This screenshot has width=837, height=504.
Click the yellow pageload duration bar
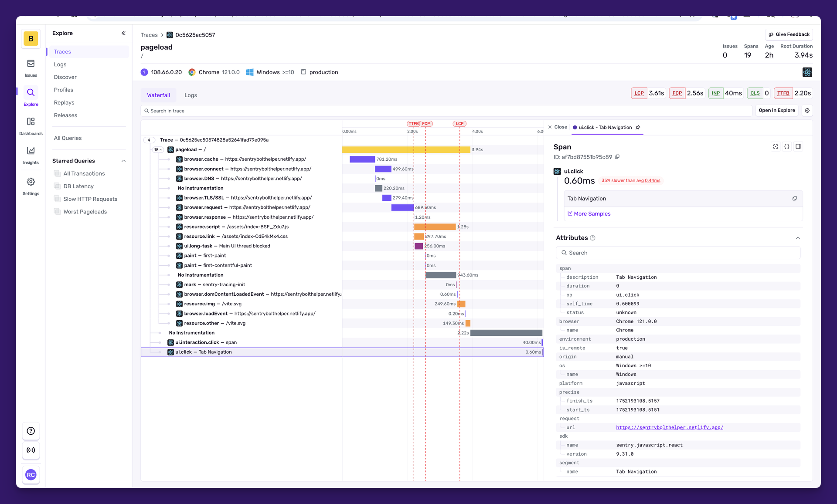406,149
